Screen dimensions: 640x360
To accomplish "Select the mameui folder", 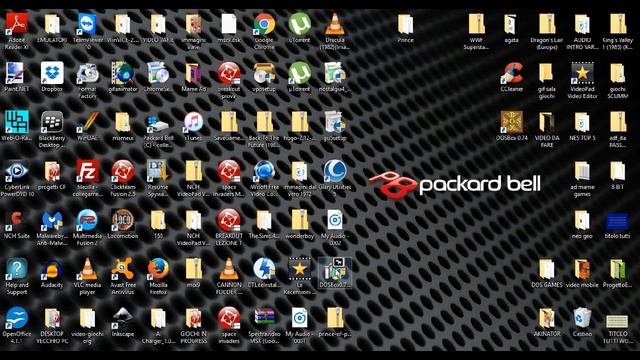I will (x=122, y=122).
